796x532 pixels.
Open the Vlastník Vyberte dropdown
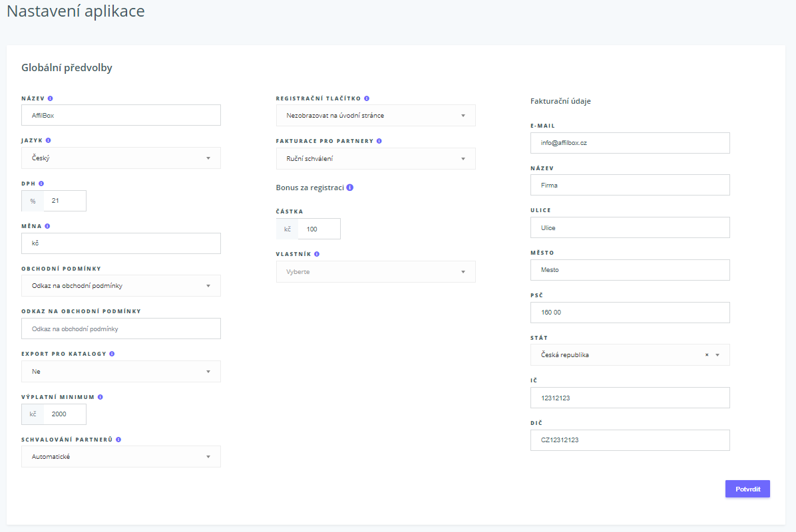[375, 272]
